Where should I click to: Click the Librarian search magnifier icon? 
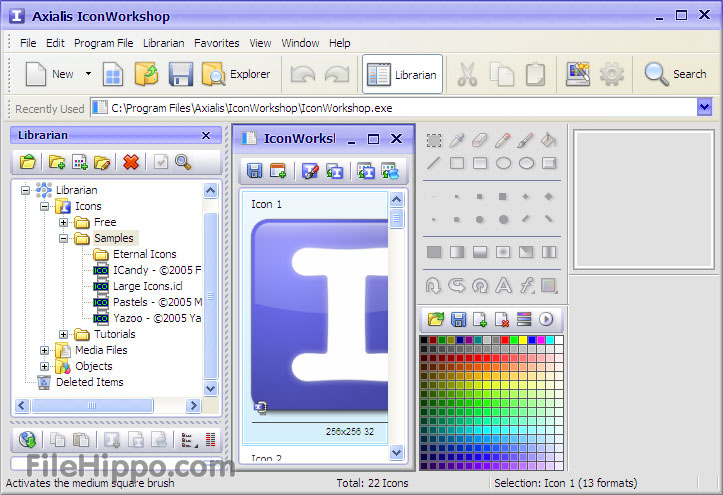[x=183, y=162]
